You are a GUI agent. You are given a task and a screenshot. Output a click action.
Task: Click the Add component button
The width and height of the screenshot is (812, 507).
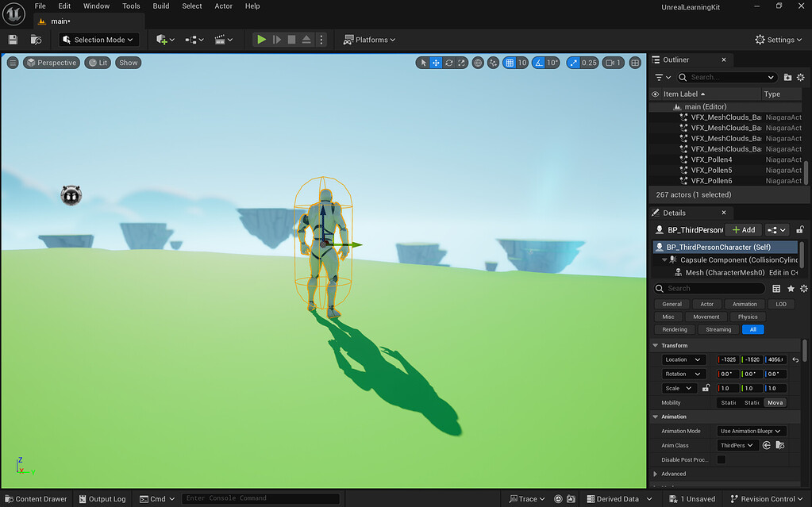tap(743, 229)
